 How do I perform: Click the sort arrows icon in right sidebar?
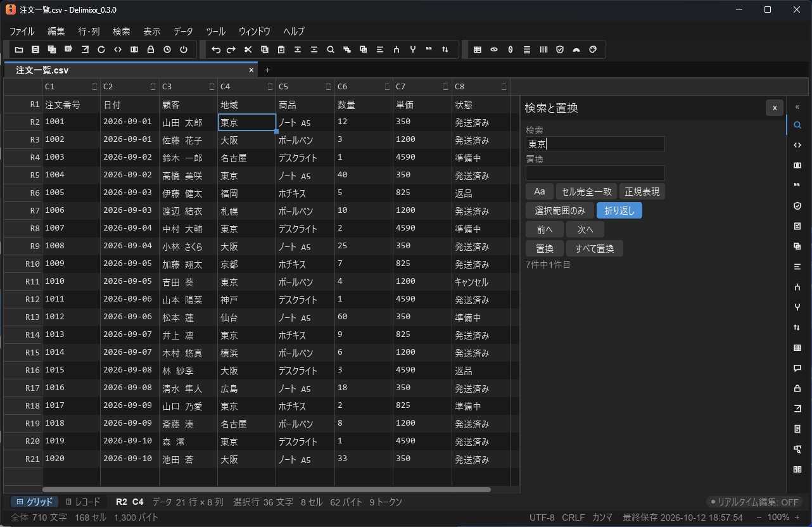click(797, 327)
